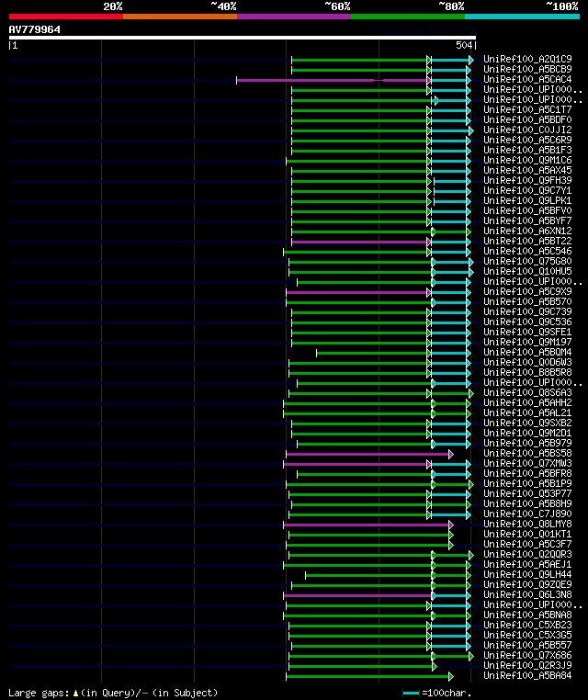Click label UniRef100_A5C546
The width and height of the screenshot is (588, 700).
click(x=527, y=251)
